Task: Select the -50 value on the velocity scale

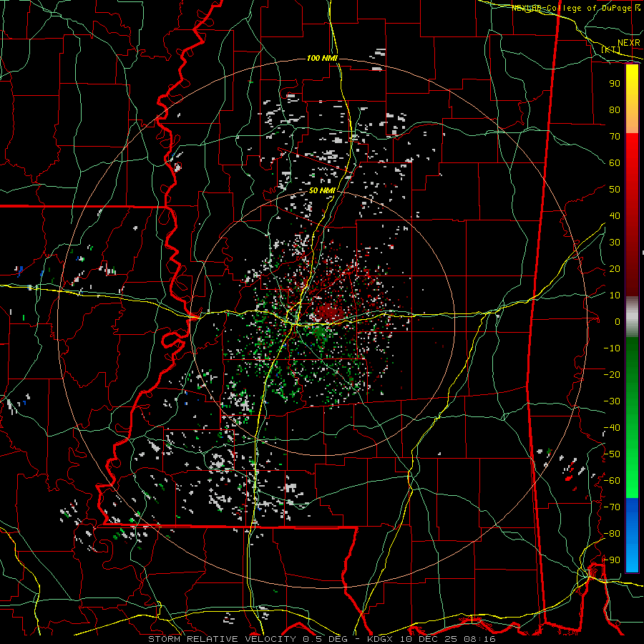Action: (x=612, y=454)
